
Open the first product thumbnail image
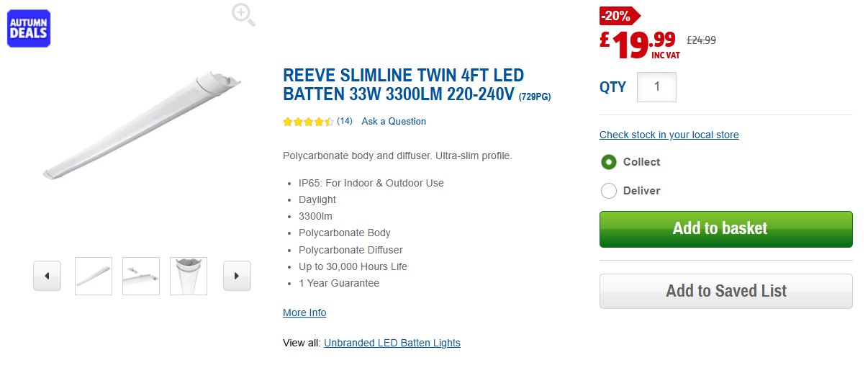[94, 276]
